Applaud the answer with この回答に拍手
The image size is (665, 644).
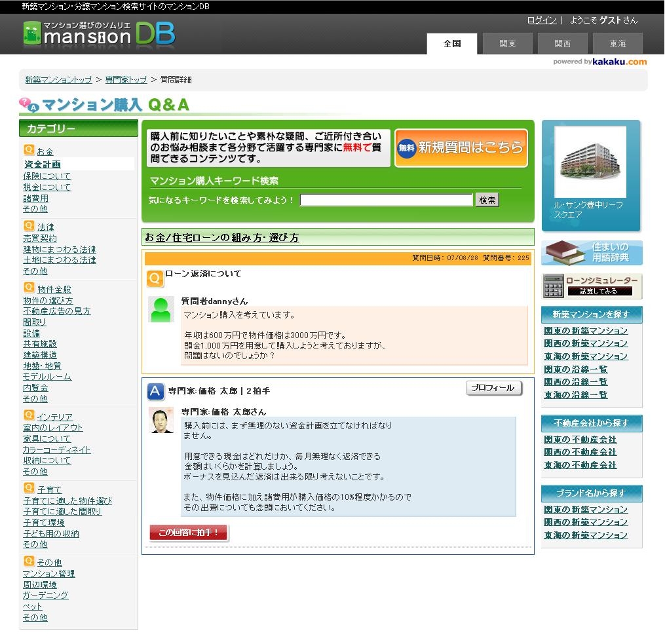coord(189,533)
